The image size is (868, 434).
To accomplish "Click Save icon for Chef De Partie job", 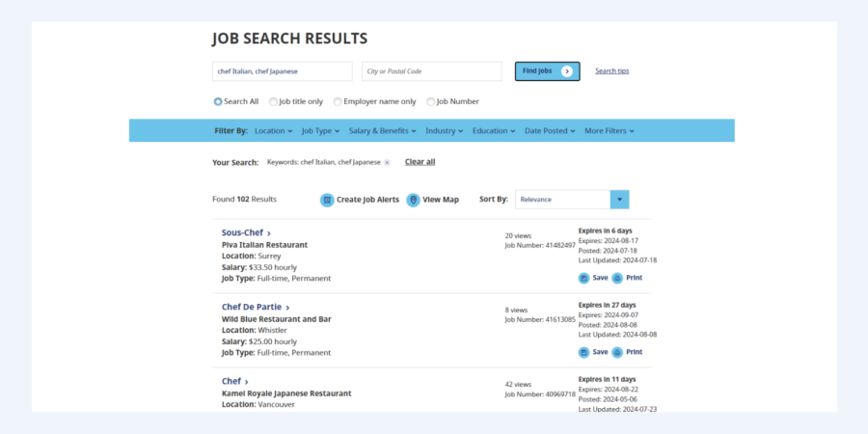I will [583, 352].
